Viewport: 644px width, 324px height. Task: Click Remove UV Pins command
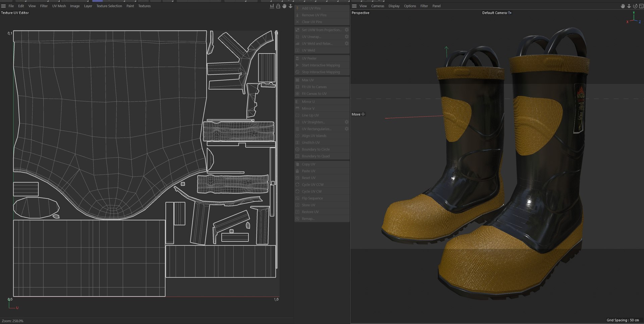322,15
